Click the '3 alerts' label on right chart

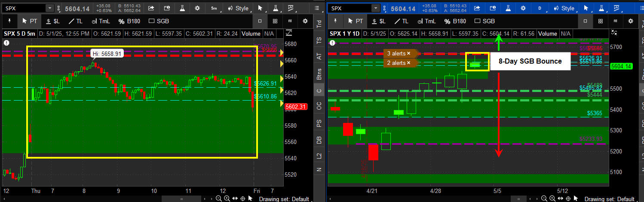click(x=396, y=53)
